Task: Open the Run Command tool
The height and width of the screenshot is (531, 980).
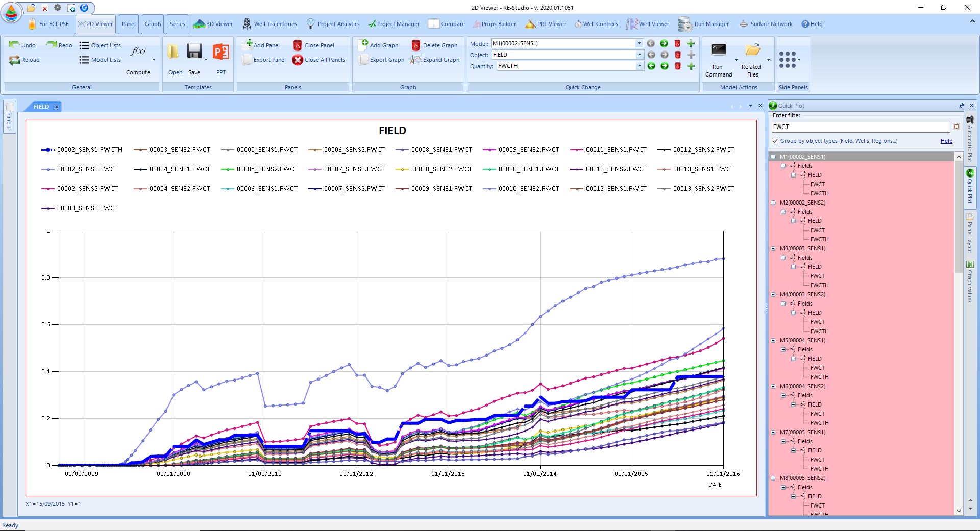Action: tap(718, 50)
